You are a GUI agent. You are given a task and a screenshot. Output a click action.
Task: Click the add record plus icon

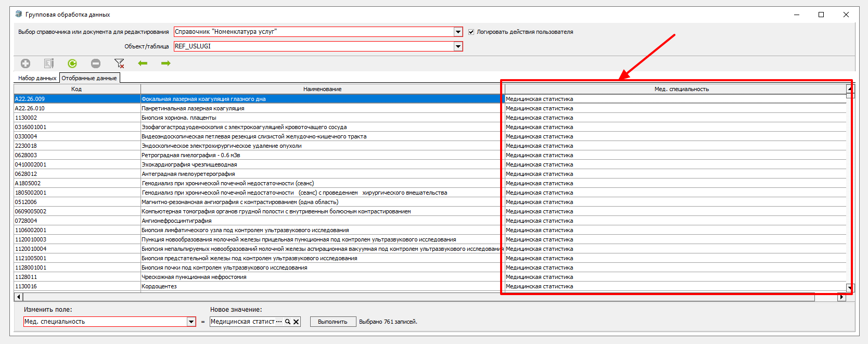[x=25, y=63]
